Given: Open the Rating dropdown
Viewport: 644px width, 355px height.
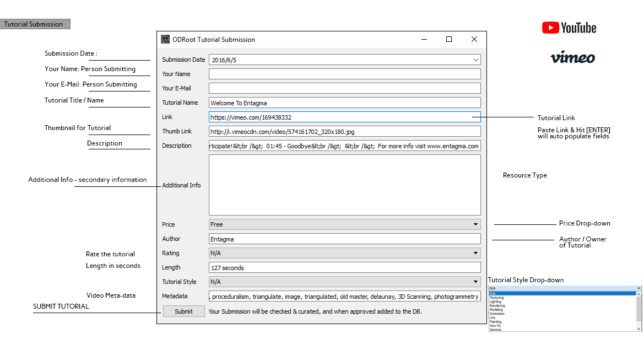Looking at the screenshot, I should click(475, 253).
